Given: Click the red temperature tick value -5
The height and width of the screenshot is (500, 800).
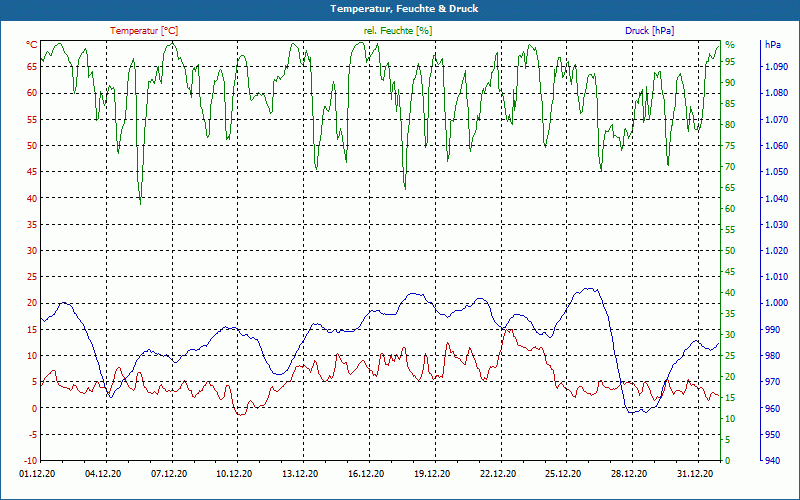Looking at the screenshot, I should click(x=32, y=435).
